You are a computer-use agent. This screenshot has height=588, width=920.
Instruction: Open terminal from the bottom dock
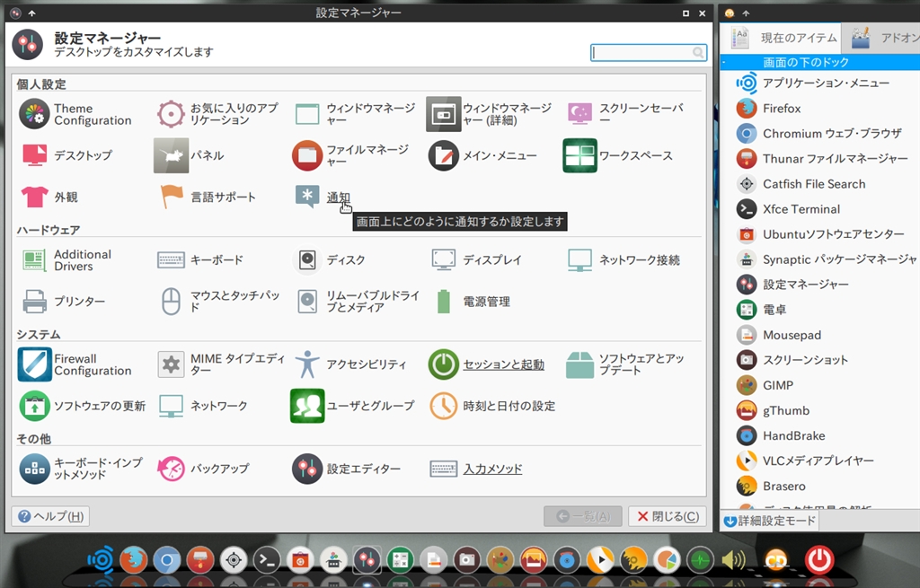click(267, 560)
